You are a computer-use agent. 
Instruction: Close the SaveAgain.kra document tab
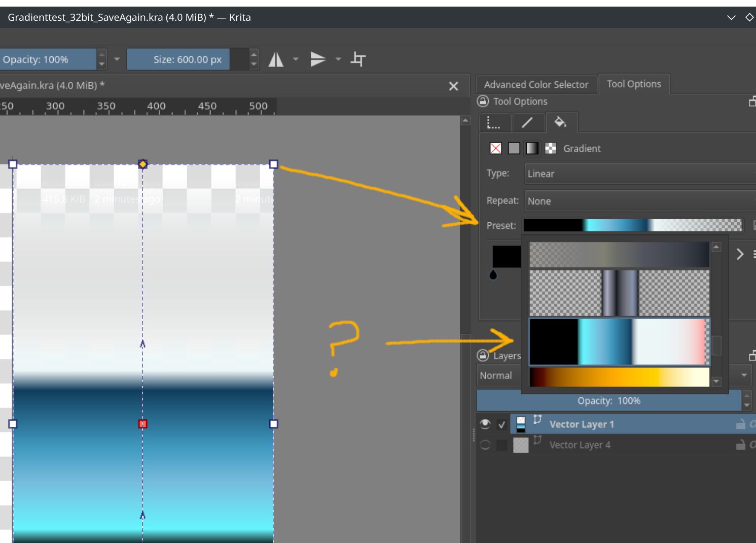point(453,86)
